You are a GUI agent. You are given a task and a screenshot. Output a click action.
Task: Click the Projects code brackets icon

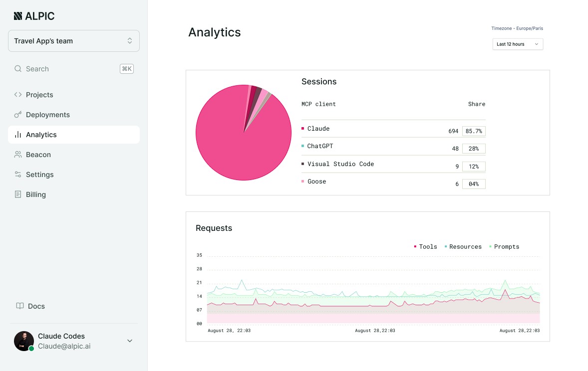pyautogui.click(x=18, y=94)
